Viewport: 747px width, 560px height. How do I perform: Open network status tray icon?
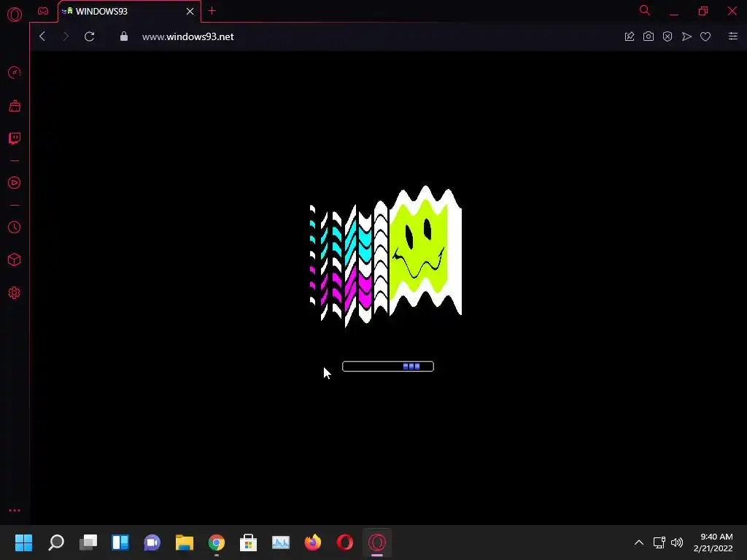[x=659, y=542]
